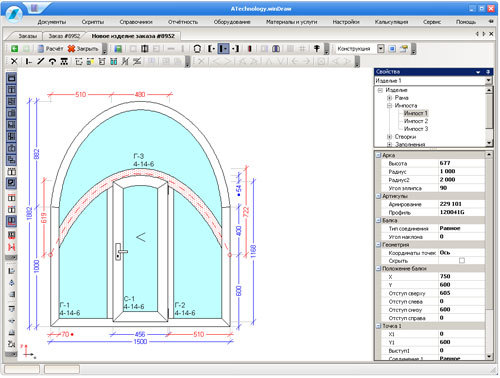Collapse the Геометрия property group
Image resolution: width=500 pixels, height=378 pixels.
point(378,244)
